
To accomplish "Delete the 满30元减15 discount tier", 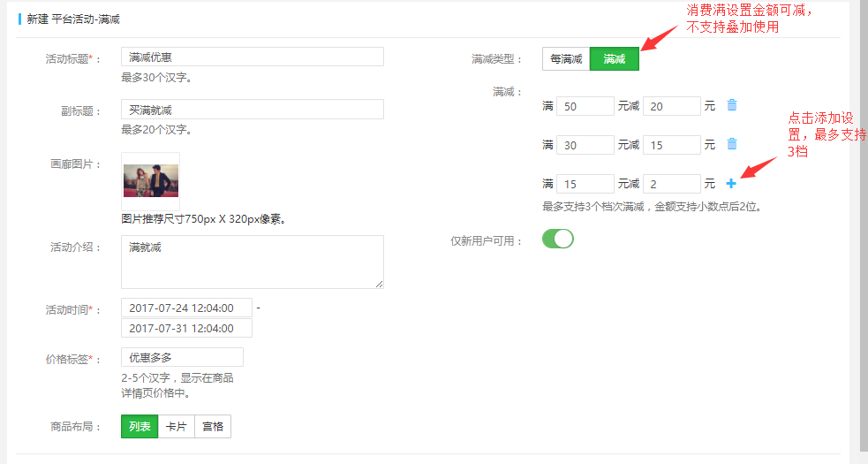I will [x=731, y=144].
